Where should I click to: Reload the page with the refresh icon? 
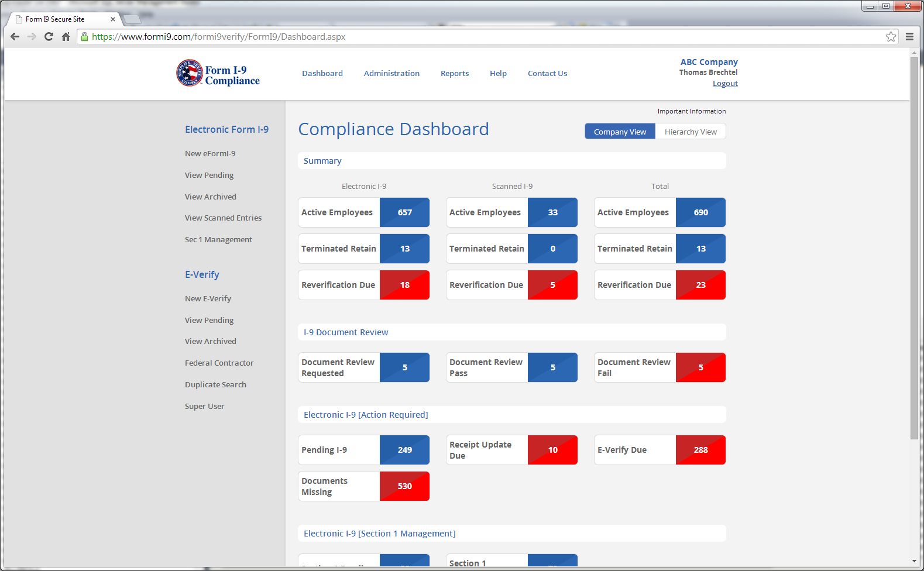point(49,36)
